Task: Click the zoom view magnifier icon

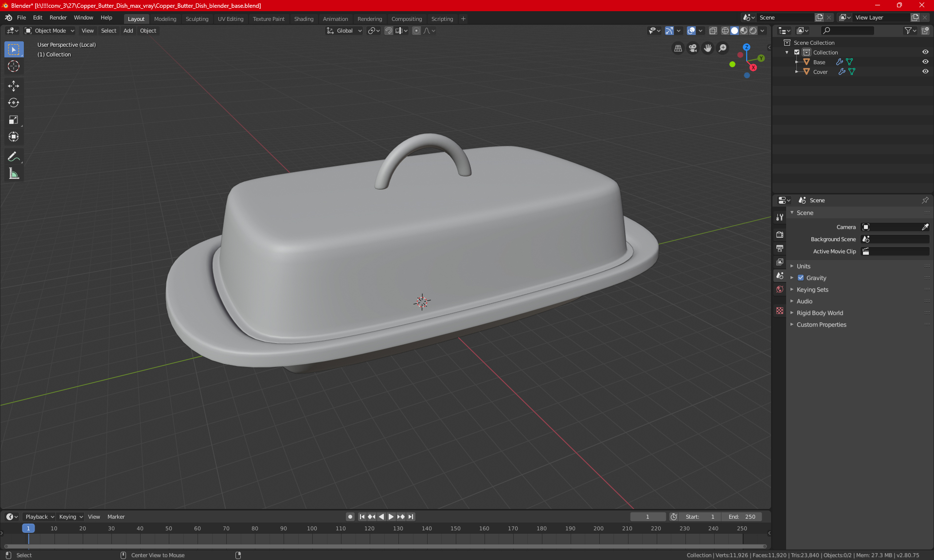Action: click(723, 48)
